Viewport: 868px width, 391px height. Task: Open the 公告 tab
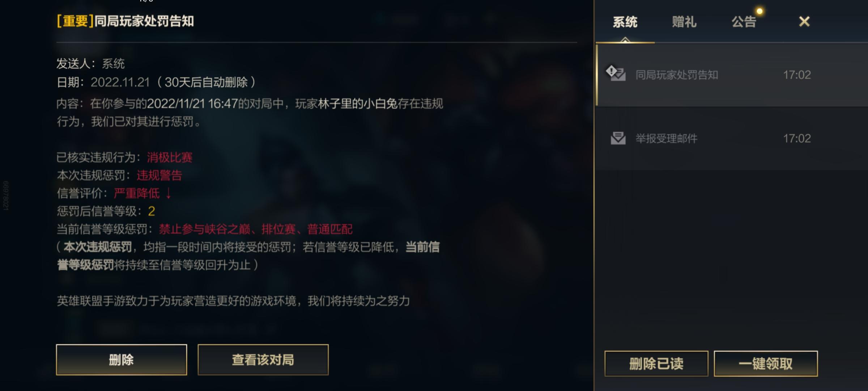click(x=744, y=22)
